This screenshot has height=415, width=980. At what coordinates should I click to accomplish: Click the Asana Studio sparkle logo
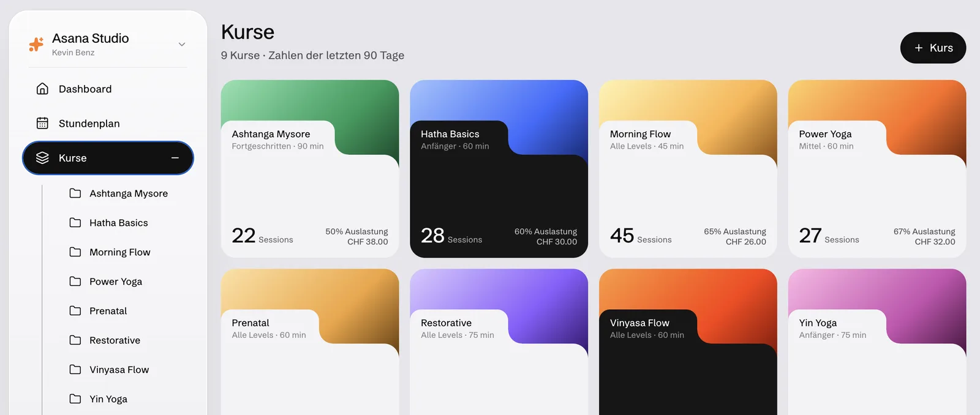pyautogui.click(x=36, y=44)
